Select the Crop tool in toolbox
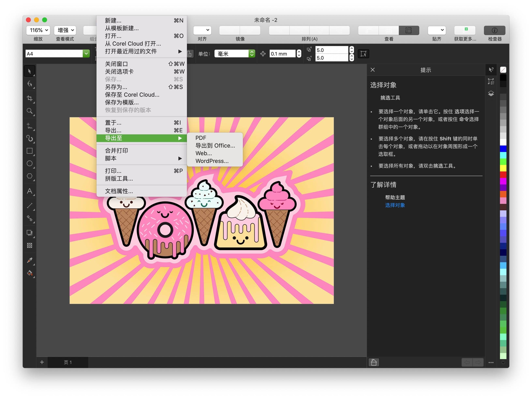Screen dimensions: 532x398 30,98
